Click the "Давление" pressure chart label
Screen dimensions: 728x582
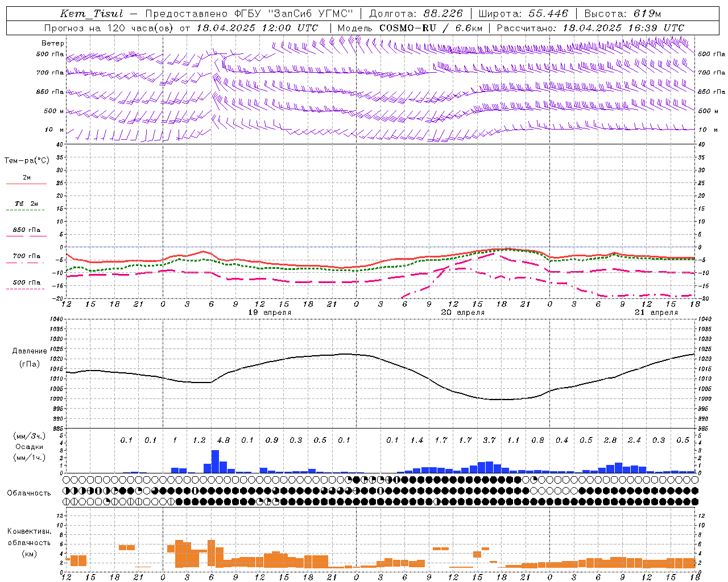click(30, 351)
